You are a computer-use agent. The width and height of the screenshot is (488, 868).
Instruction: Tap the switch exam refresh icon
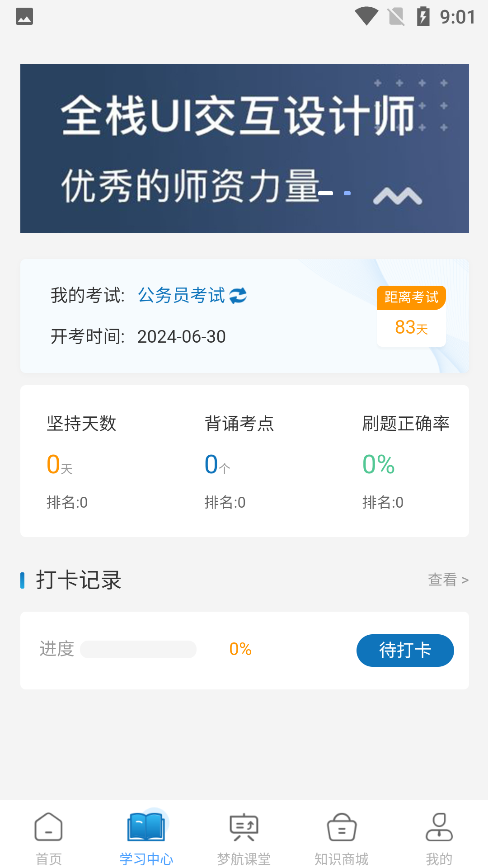point(238,296)
